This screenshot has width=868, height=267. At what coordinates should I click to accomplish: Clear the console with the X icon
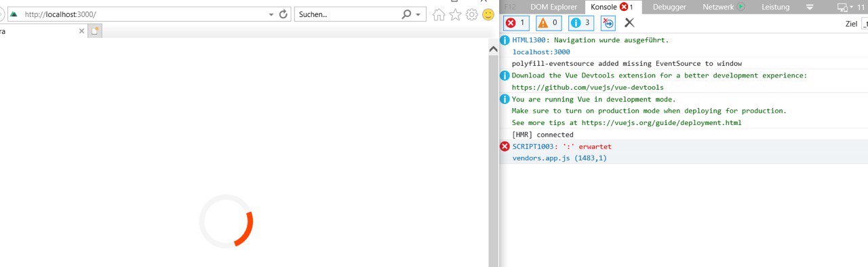click(629, 22)
